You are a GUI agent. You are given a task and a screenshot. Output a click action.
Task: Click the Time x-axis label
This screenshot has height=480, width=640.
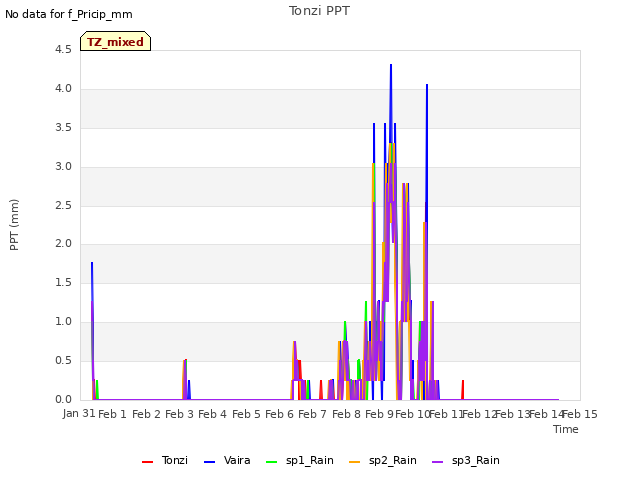pos(566,429)
